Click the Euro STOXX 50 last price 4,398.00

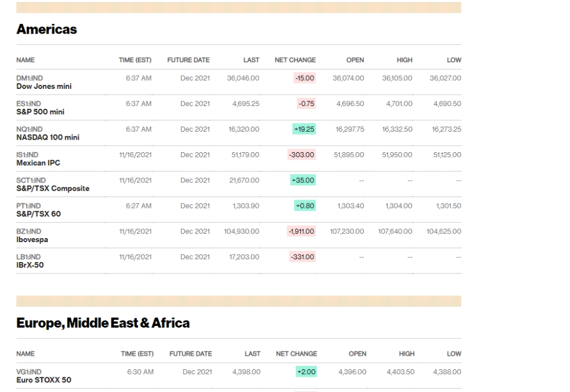pyautogui.click(x=246, y=372)
